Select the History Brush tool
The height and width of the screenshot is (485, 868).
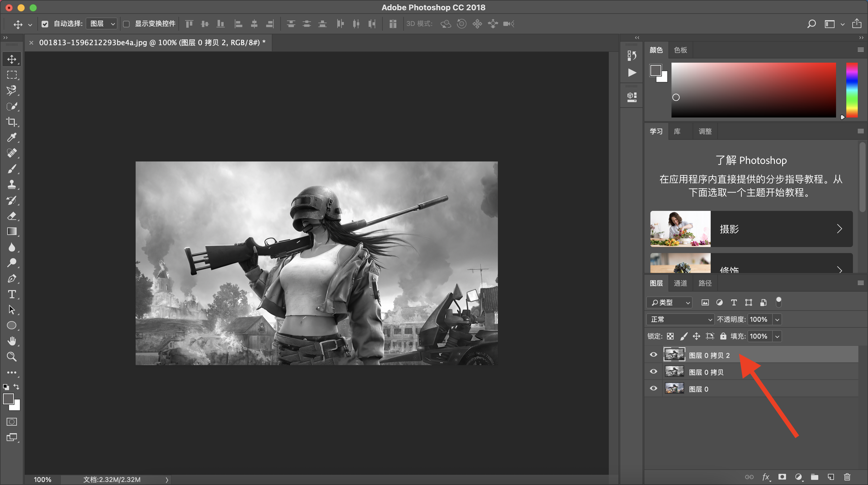coord(12,200)
